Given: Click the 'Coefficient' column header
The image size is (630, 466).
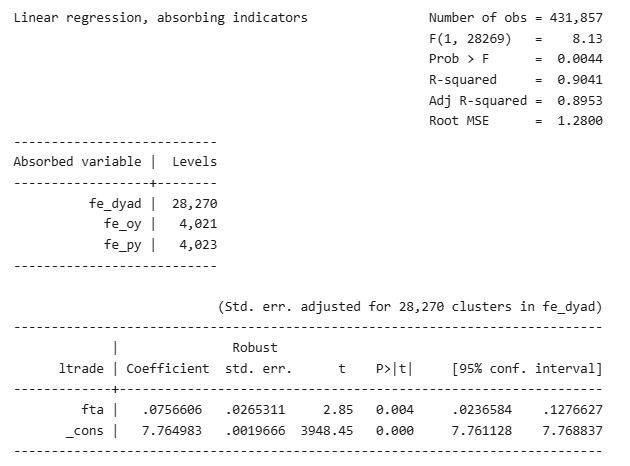Looking at the screenshot, I should tap(168, 368).
